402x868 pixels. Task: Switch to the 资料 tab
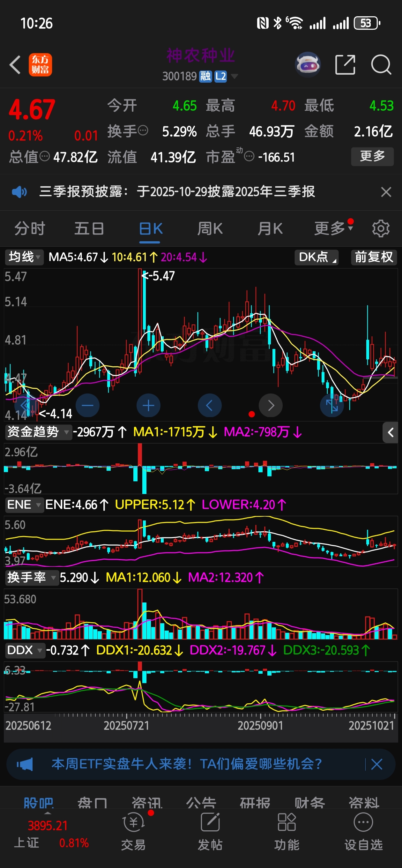(x=364, y=803)
